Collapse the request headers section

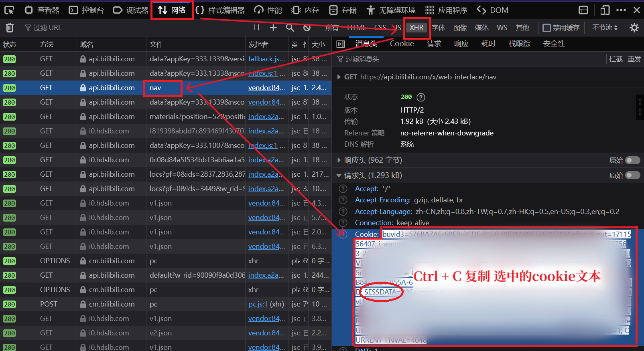(339, 175)
